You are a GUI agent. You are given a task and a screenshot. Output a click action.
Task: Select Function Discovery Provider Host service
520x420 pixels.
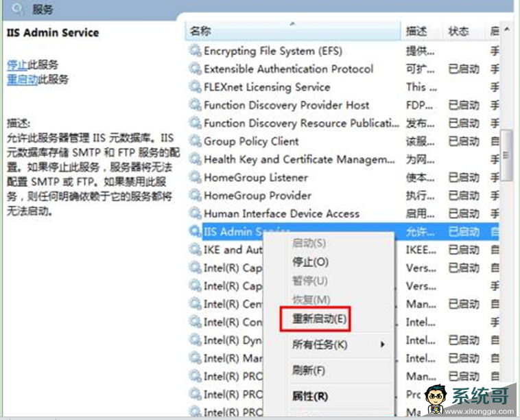[x=287, y=105]
